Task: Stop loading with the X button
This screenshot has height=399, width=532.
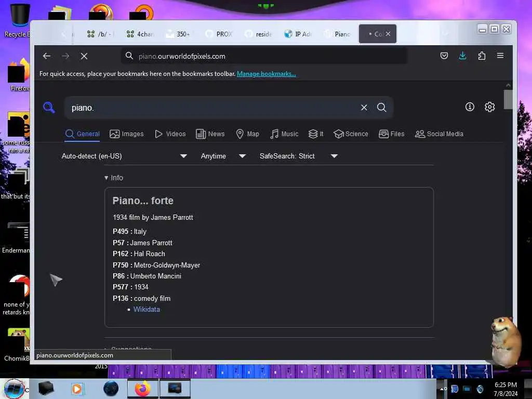Action: click(84, 56)
